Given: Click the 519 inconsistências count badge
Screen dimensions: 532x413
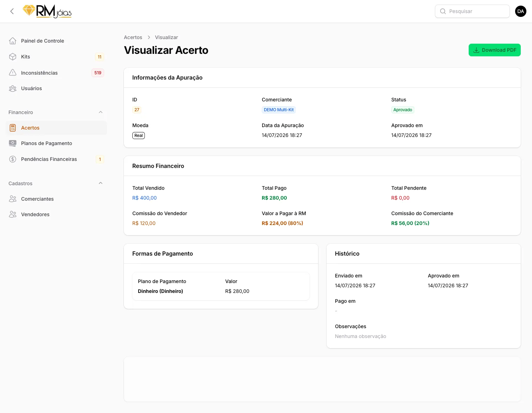Looking at the screenshot, I should 98,73.
